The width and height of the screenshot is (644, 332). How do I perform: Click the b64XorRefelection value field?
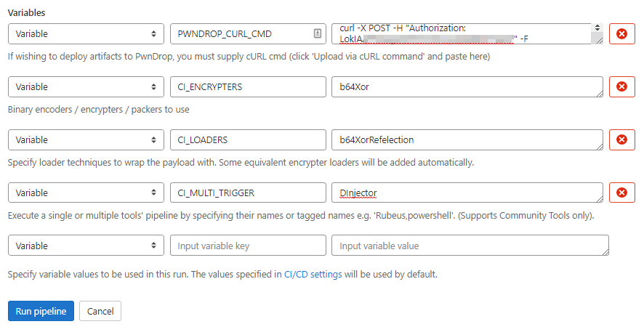coord(466,139)
